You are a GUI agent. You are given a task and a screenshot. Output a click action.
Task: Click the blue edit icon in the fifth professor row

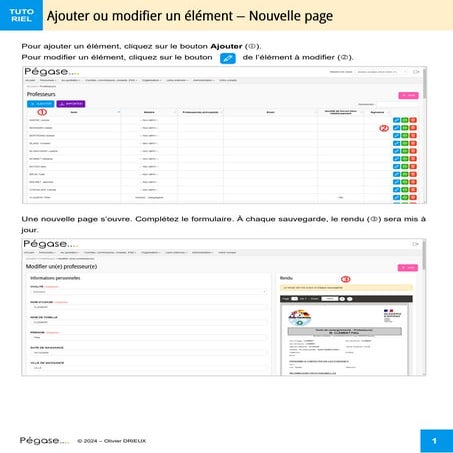pos(396,151)
